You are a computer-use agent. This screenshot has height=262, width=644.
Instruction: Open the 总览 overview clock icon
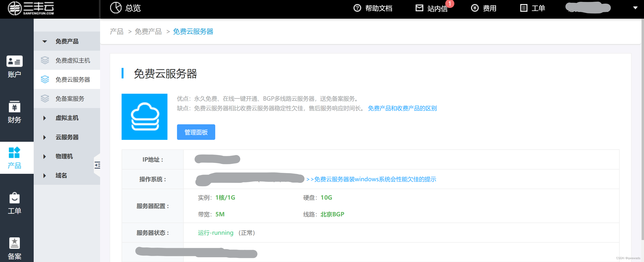[x=116, y=8]
